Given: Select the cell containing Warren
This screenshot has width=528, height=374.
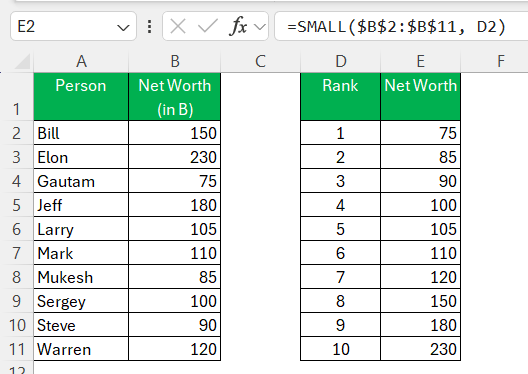Looking at the screenshot, I should coord(81,349).
